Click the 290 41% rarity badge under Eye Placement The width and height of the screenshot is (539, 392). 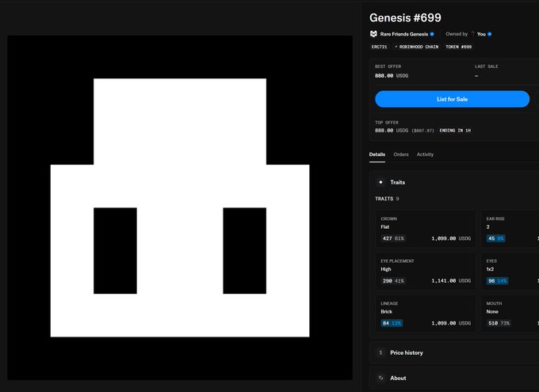coord(393,280)
